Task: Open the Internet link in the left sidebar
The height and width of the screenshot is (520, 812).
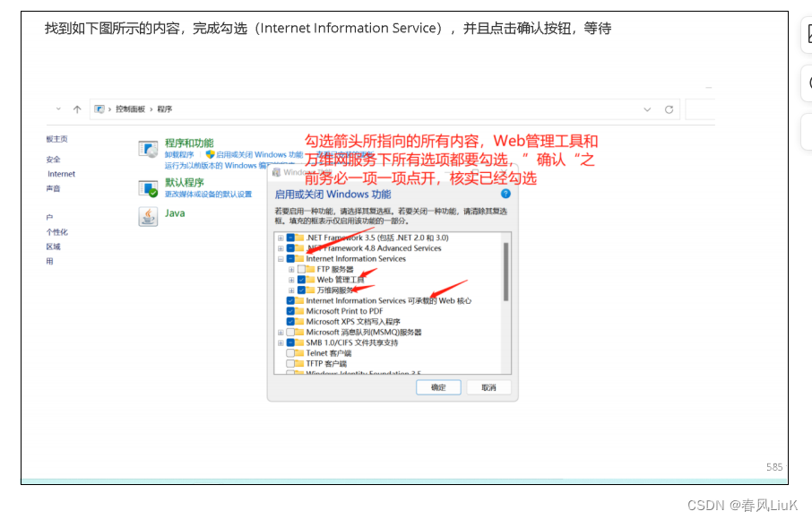Action: point(61,174)
